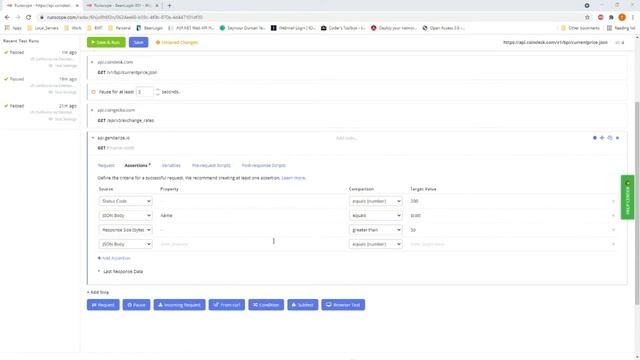The width and height of the screenshot is (640, 360).
Task: Open the Response Size source dropdown
Action: 125,230
